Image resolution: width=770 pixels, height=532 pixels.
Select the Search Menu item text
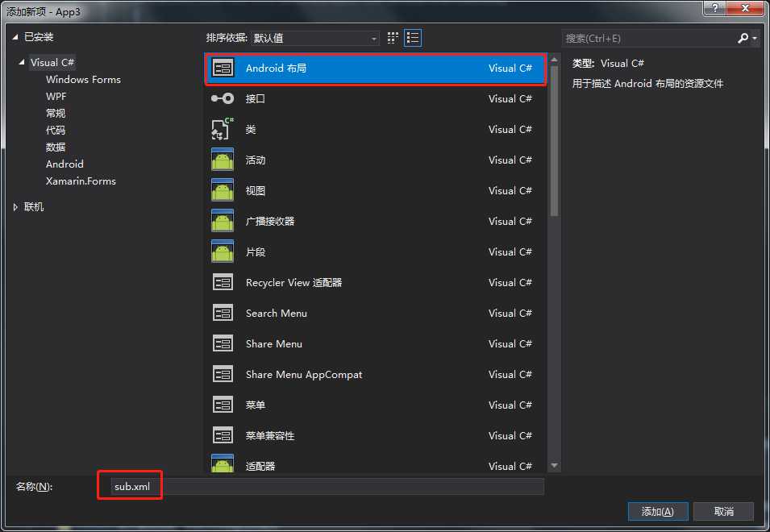tap(277, 313)
